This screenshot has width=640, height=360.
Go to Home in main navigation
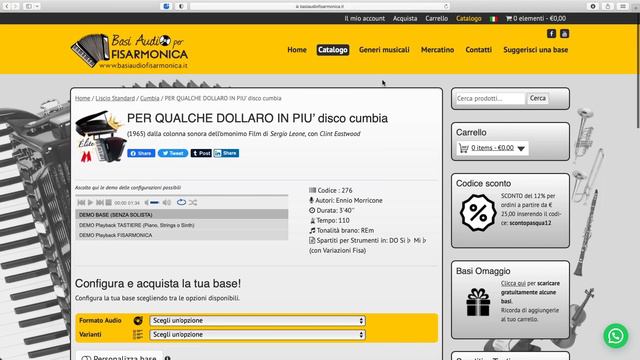pos(297,50)
